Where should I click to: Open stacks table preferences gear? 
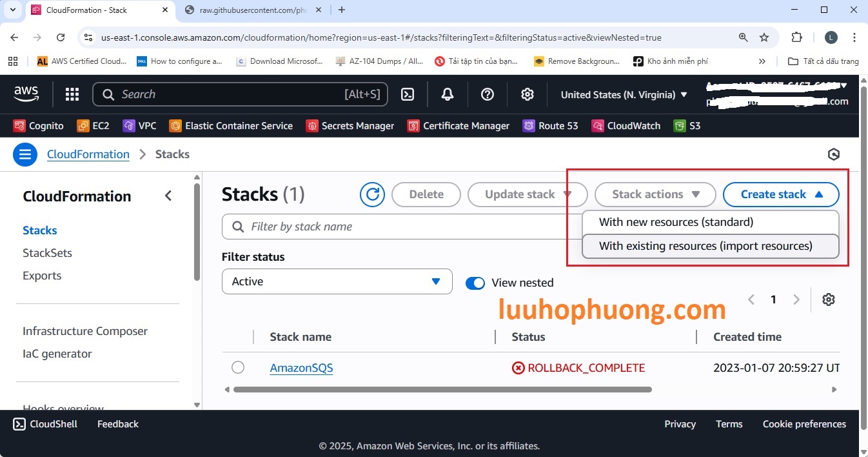[x=829, y=300]
